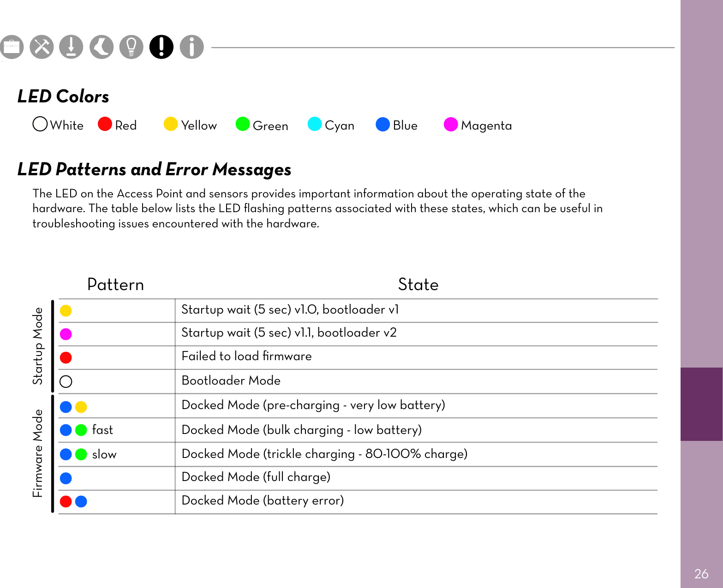Open the foot-shaped section icon

click(x=102, y=47)
